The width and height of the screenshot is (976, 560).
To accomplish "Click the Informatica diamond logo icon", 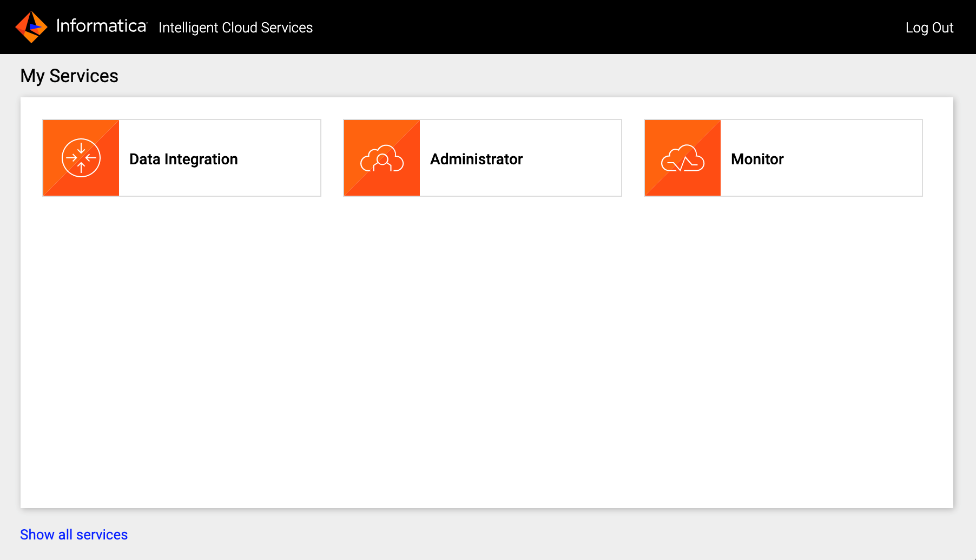I will [31, 27].
